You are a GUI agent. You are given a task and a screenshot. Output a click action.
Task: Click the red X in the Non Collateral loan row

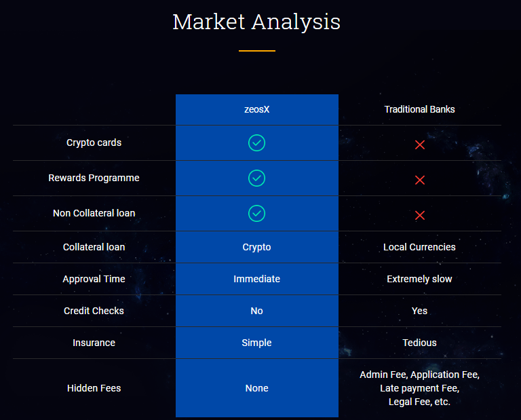click(420, 215)
